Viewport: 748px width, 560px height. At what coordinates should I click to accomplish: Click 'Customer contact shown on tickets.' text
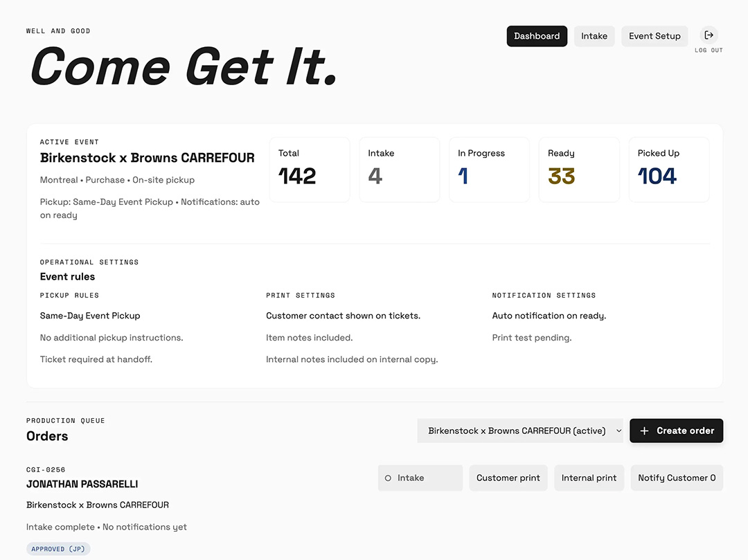click(343, 316)
